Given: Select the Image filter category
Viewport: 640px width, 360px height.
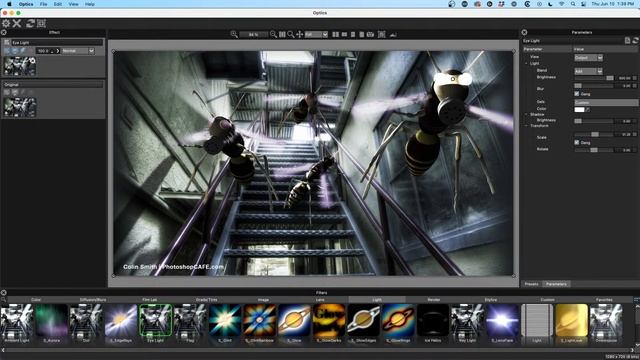Looking at the screenshot, I should (263, 300).
